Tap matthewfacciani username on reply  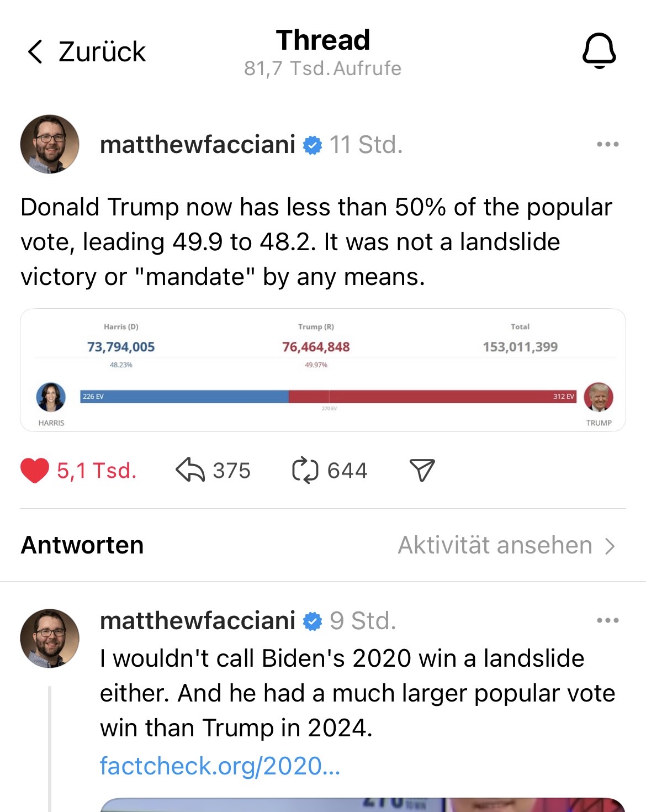click(197, 621)
